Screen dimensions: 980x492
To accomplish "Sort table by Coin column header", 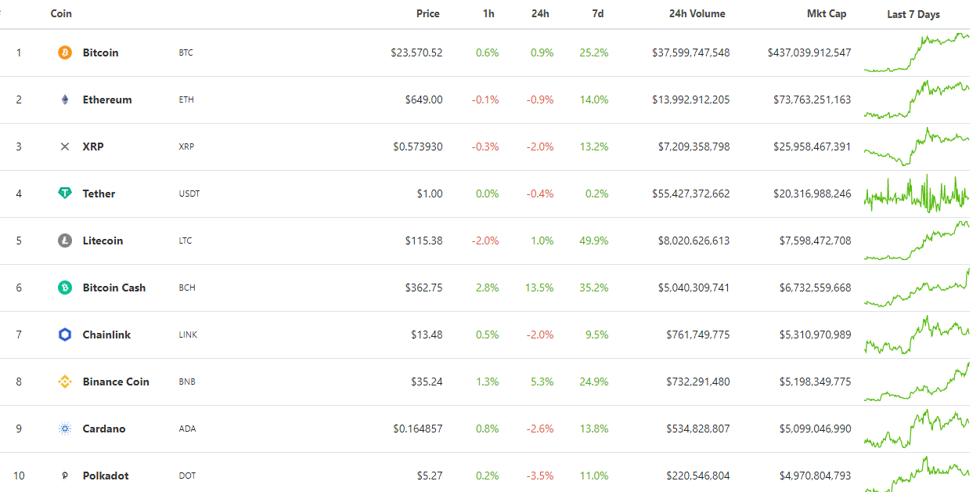I will (61, 14).
